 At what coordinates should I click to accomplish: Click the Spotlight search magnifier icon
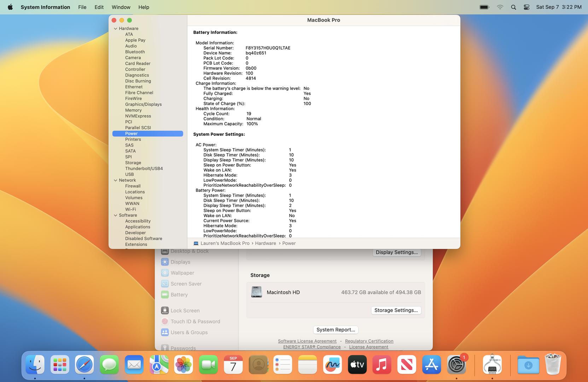tap(513, 7)
